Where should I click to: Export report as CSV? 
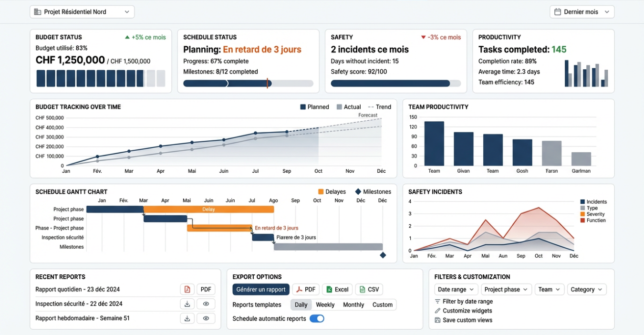click(x=369, y=289)
